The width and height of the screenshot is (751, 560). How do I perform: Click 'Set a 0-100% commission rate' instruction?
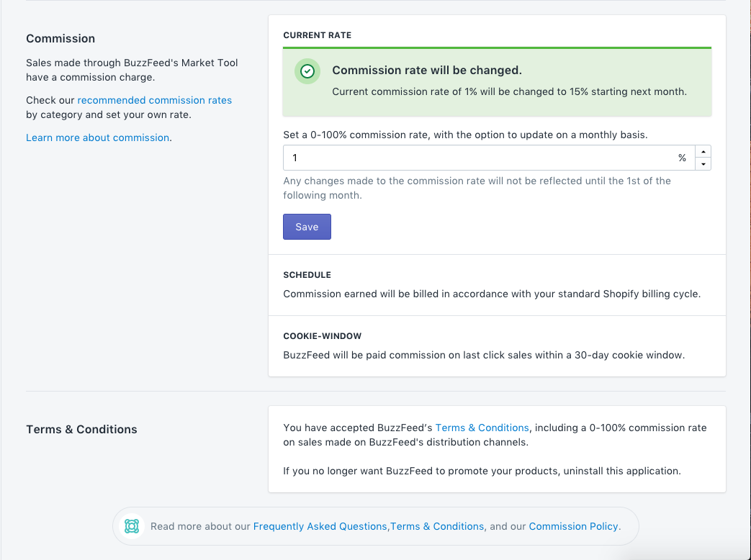[x=465, y=135]
